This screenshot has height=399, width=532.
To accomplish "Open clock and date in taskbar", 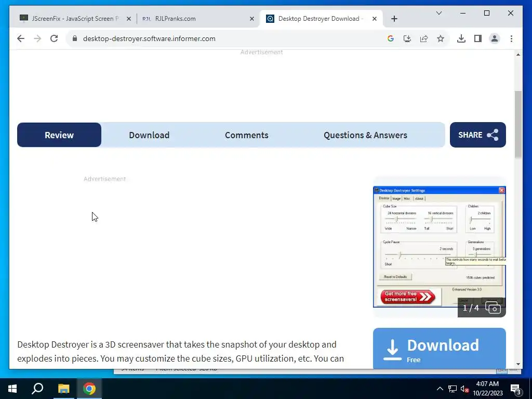I will (x=487, y=389).
